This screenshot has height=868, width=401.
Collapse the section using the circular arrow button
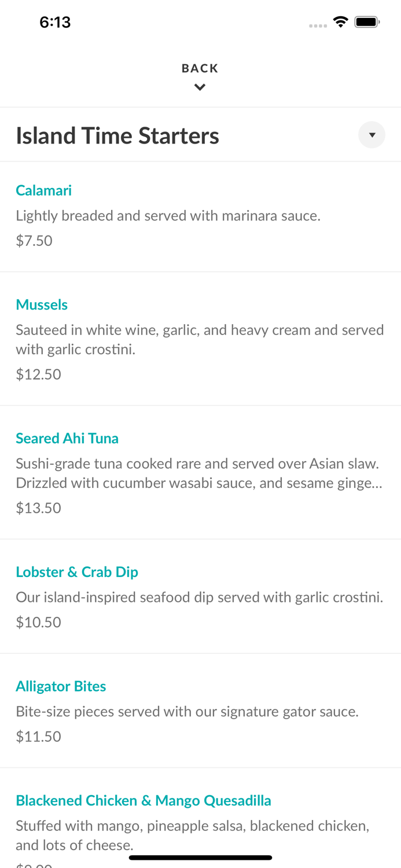(372, 135)
